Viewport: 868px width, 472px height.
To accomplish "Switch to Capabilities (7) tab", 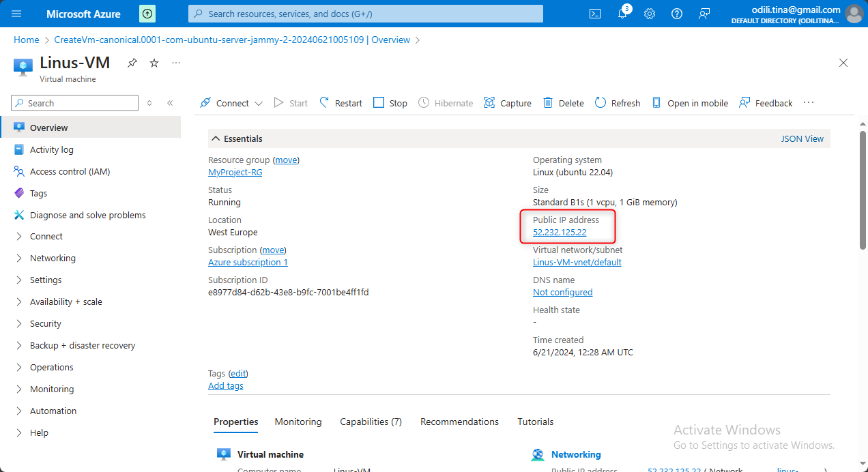I will [x=371, y=422].
